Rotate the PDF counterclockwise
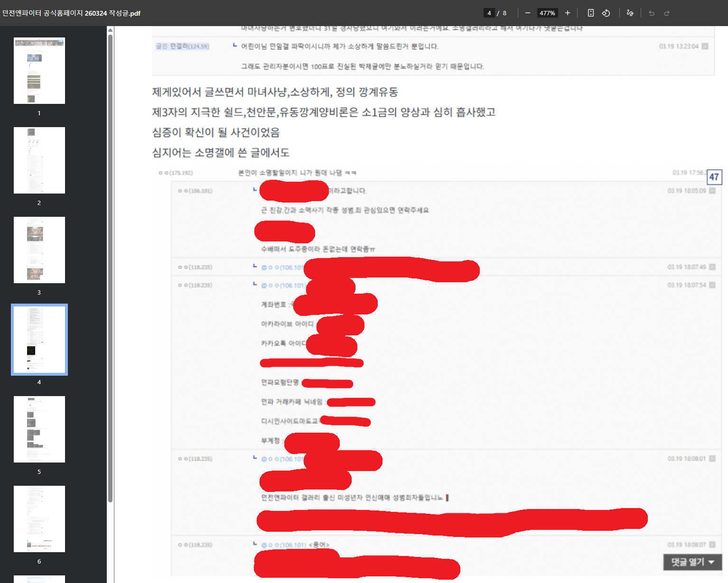The width and height of the screenshot is (728, 583). 606,13
